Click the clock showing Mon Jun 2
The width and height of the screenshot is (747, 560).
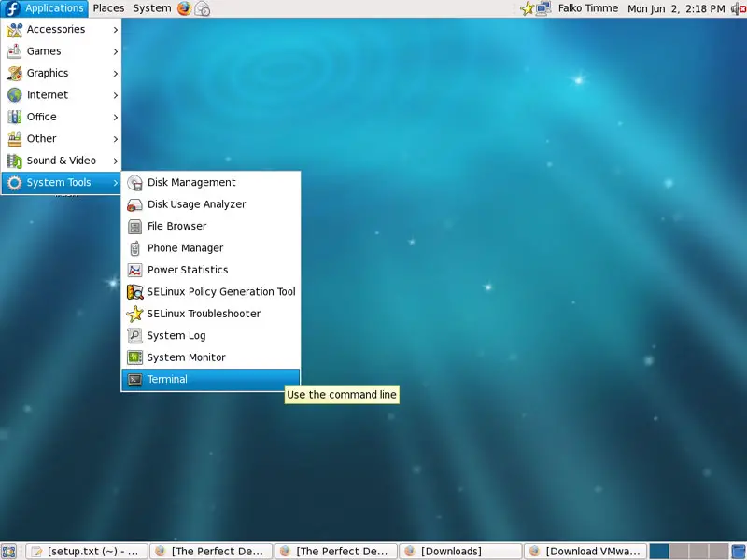pos(676,8)
